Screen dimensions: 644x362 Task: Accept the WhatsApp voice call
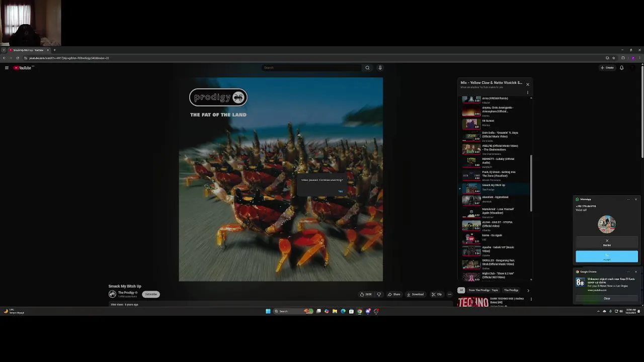click(x=607, y=256)
